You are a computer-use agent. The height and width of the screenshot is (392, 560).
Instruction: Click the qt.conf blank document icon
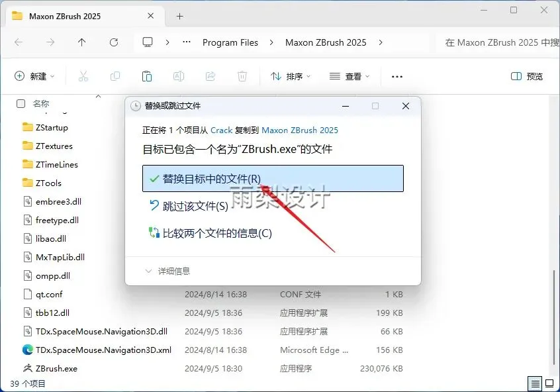tap(28, 294)
